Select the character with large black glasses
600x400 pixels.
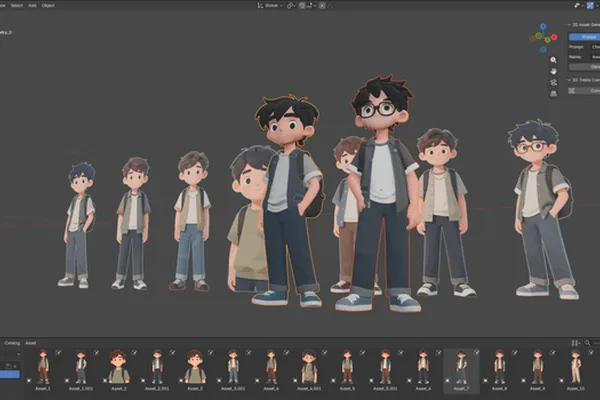[383, 193]
